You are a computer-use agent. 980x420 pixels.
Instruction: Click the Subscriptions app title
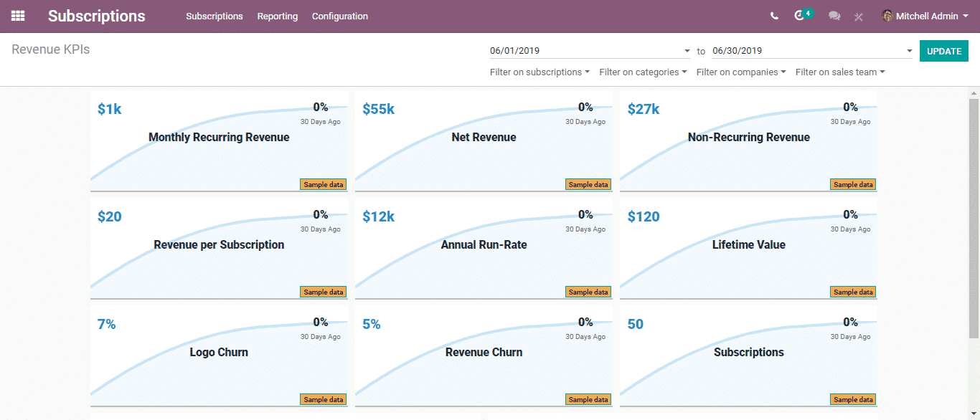click(x=97, y=16)
